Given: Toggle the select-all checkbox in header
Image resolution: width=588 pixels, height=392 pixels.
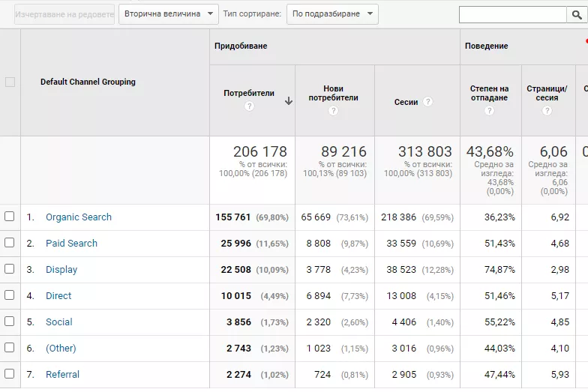Looking at the screenshot, I should click(x=10, y=82).
